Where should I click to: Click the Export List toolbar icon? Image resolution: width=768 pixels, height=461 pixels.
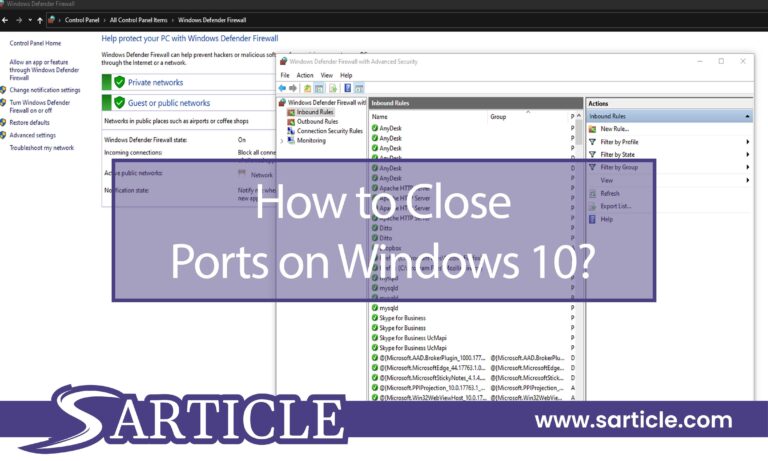point(333,88)
